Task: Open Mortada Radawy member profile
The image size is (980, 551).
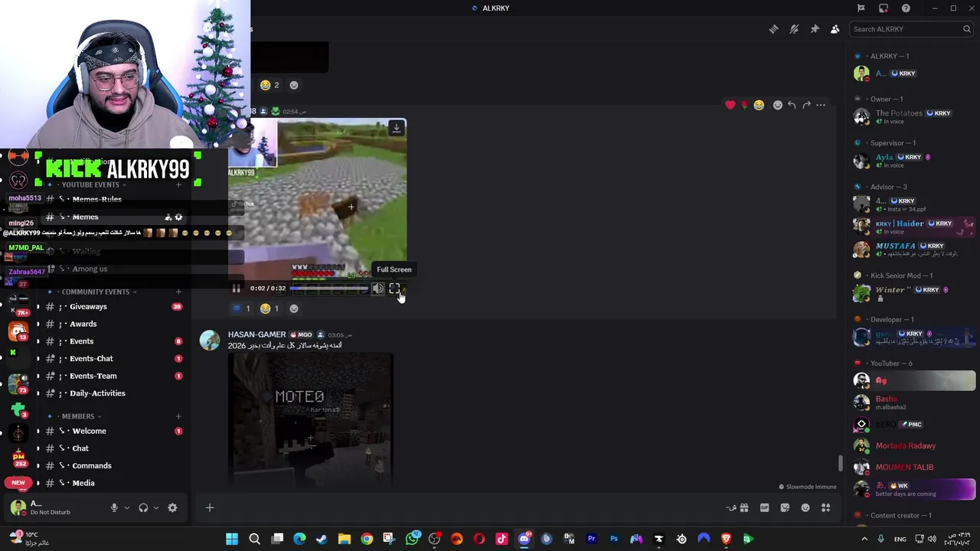Action: coord(913,445)
